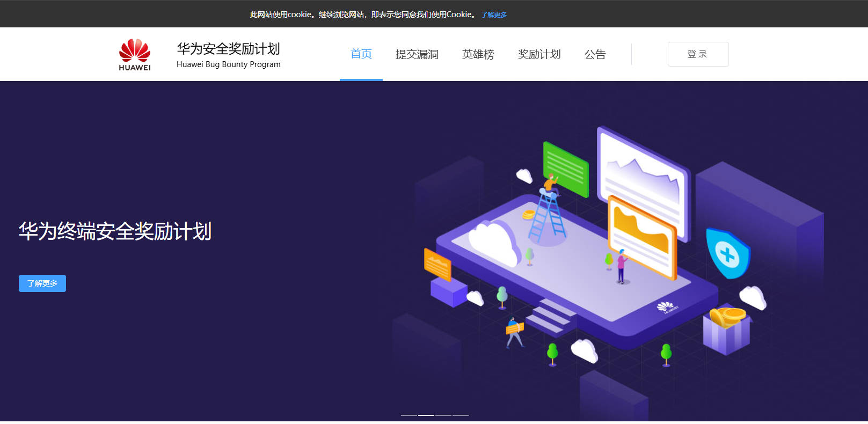Open the 英雄榜 menu item

tap(478, 54)
